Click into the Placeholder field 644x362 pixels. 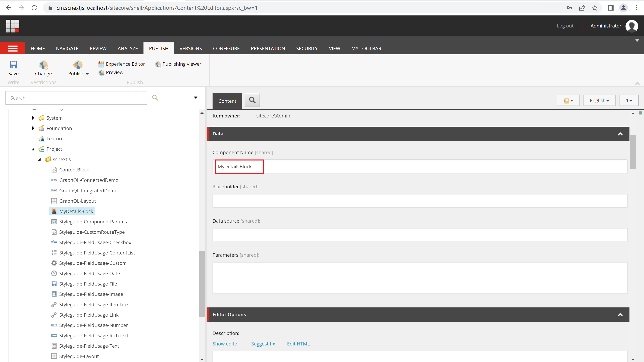click(420, 201)
